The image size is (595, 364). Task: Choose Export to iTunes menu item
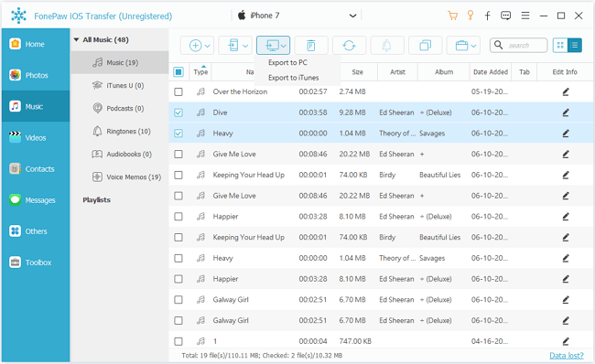(x=293, y=78)
